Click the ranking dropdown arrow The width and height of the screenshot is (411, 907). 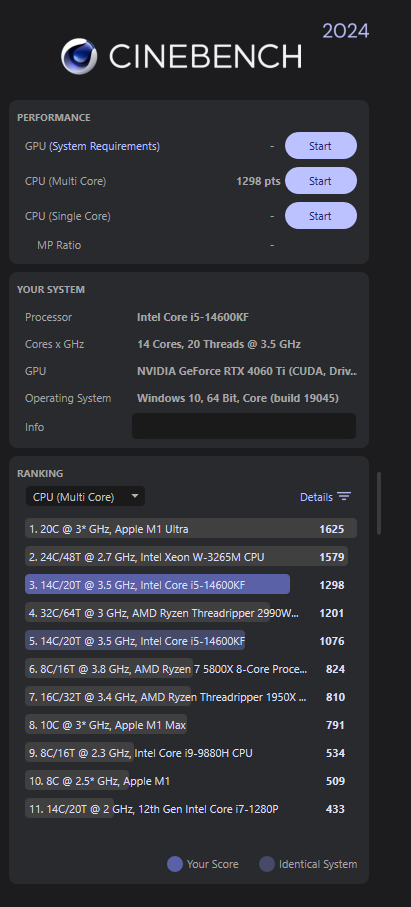click(x=135, y=496)
